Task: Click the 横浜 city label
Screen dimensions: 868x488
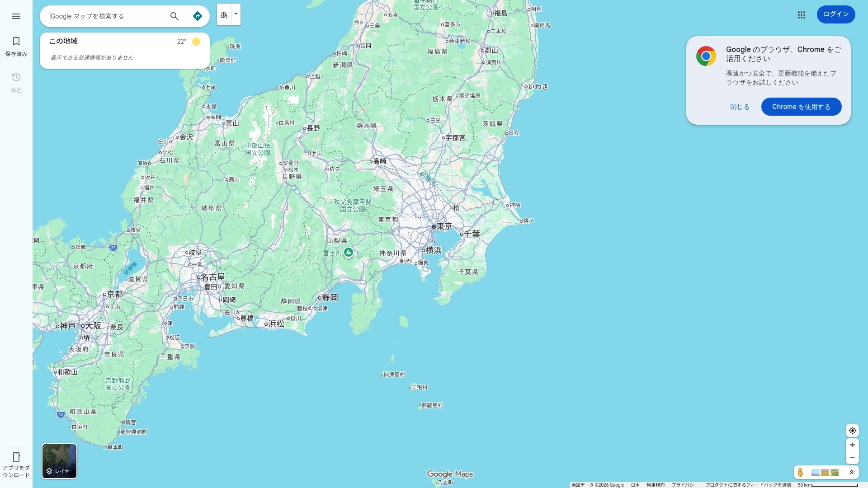Action: point(433,250)
